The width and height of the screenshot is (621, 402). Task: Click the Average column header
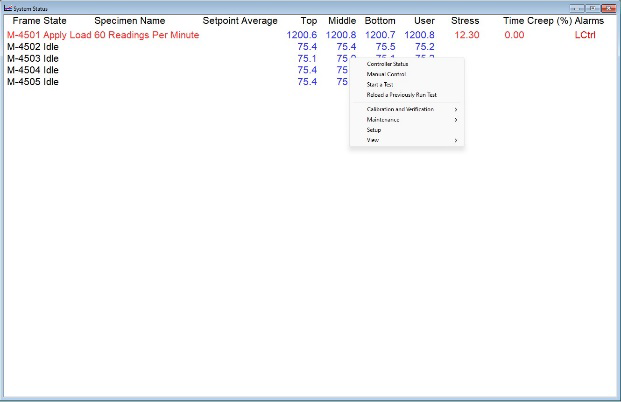(x=261, y=21)
